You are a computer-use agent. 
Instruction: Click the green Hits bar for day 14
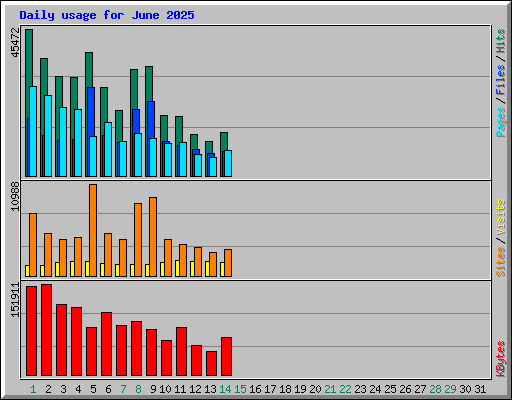coord(224,141)
